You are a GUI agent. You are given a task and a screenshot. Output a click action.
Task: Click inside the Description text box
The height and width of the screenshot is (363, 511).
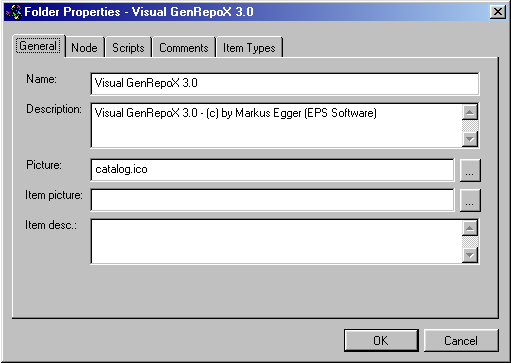(276, 125)
